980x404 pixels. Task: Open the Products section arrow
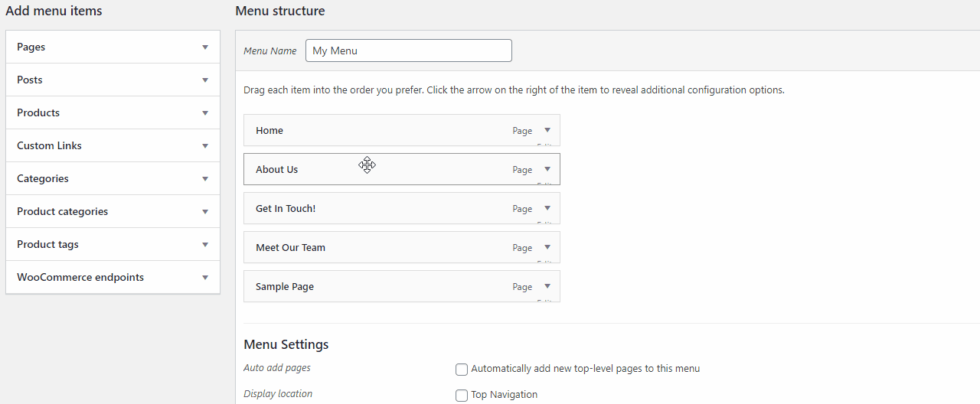coord(205,113)
